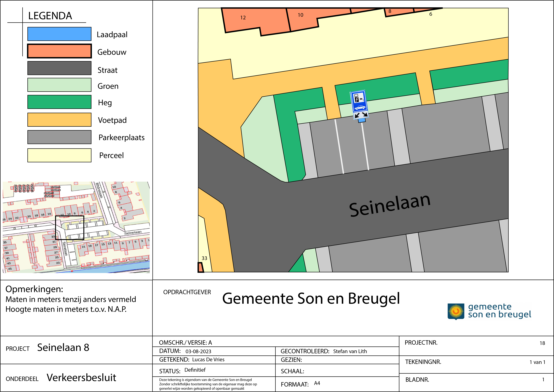Click the orange Gebouw legend swatch
The height and width of the screenshot is (392, 554).
(x=59, y=51)
